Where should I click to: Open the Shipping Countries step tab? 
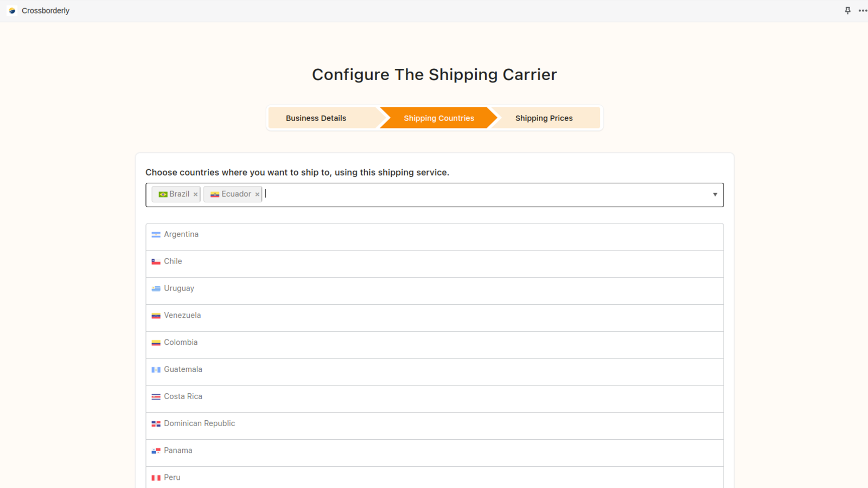click(438, 118)
